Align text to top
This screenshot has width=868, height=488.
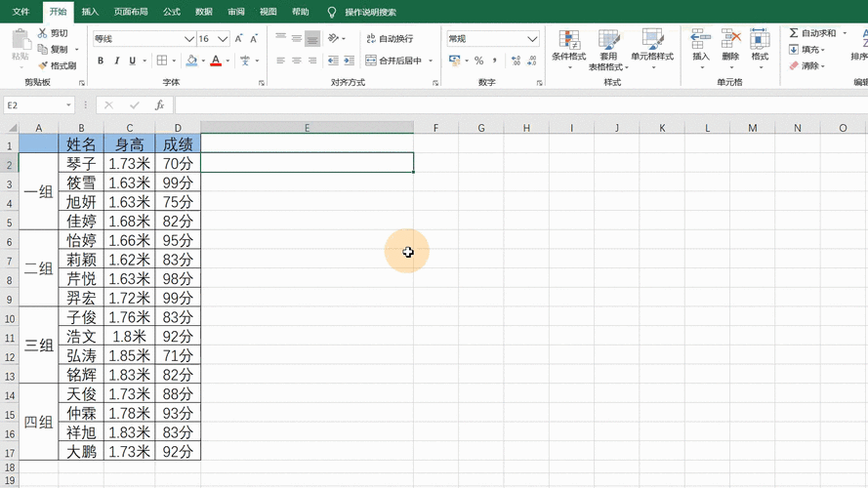pyautogui.click(x=280, y=38)
